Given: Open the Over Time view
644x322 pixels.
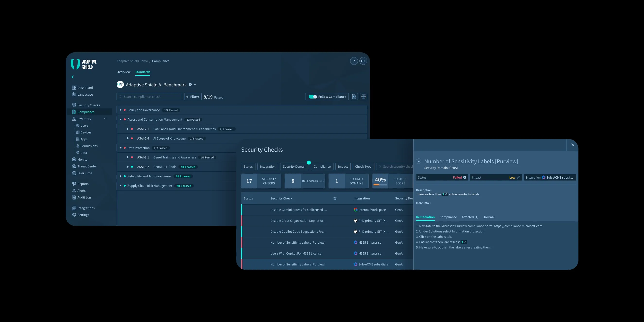Looking at the screenshot, I should 82,173.
